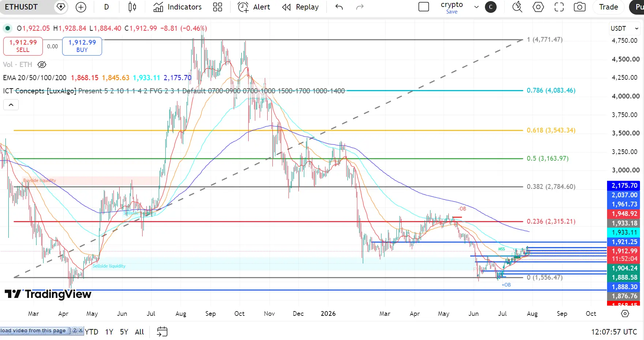Screen dimensions: 644x340
Task: Select the ICT Concepts [LuxAlgo] legend title
Action: tap(39, 91)
